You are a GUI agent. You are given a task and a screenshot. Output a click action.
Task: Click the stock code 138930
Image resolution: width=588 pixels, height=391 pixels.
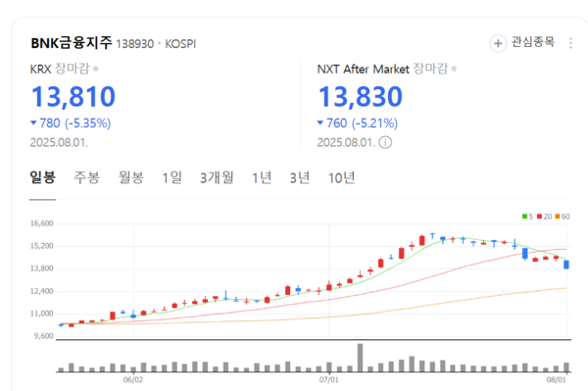pyautogui.click(x=135, y=44)
